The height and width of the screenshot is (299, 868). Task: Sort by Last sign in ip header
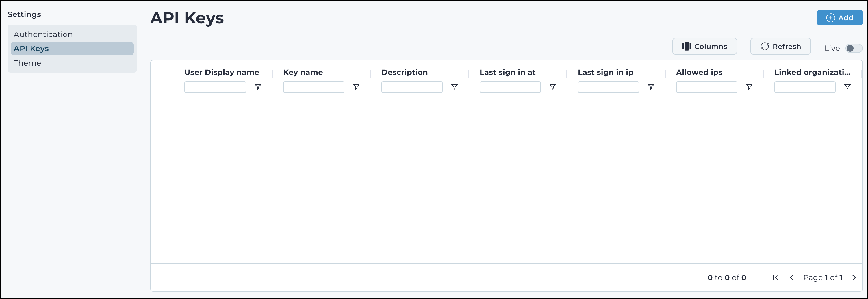606,72
